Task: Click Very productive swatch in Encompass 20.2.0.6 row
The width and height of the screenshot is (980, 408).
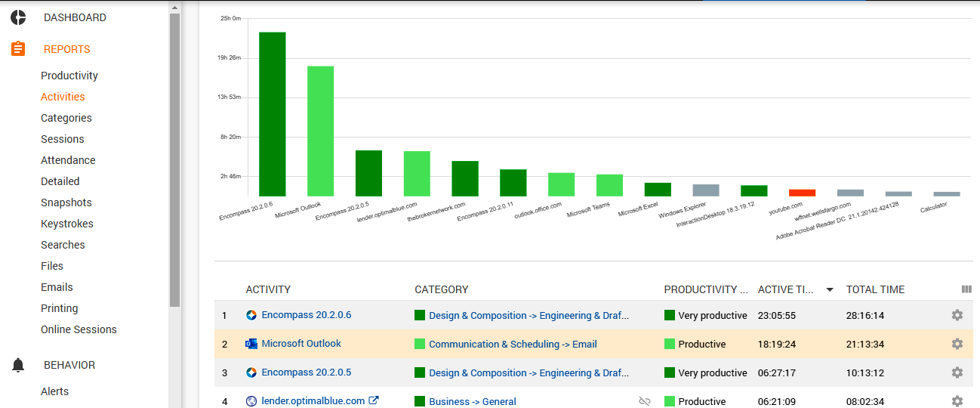Action: point(669,315)
